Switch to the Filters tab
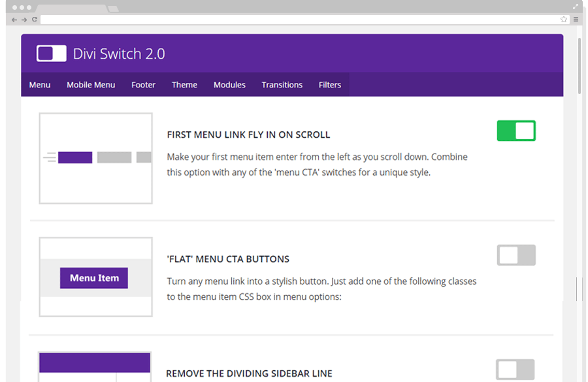The image size is (588, 382). (x=330, y=85)
